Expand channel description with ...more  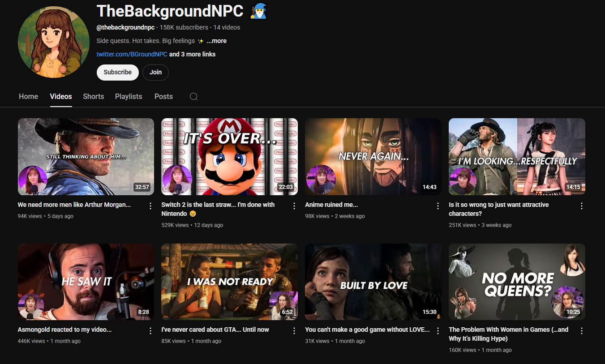click(216, 41)
